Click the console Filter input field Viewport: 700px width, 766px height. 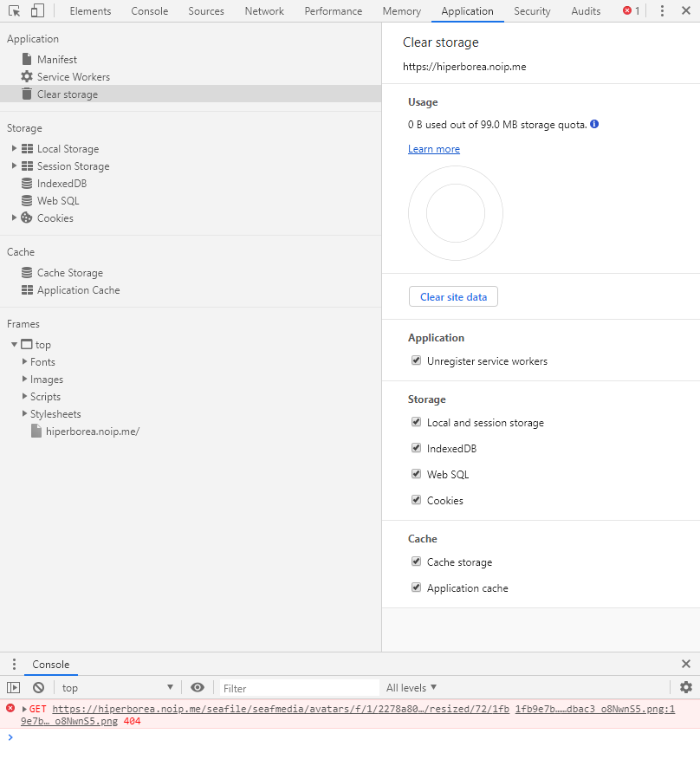[x=299, y=688]
